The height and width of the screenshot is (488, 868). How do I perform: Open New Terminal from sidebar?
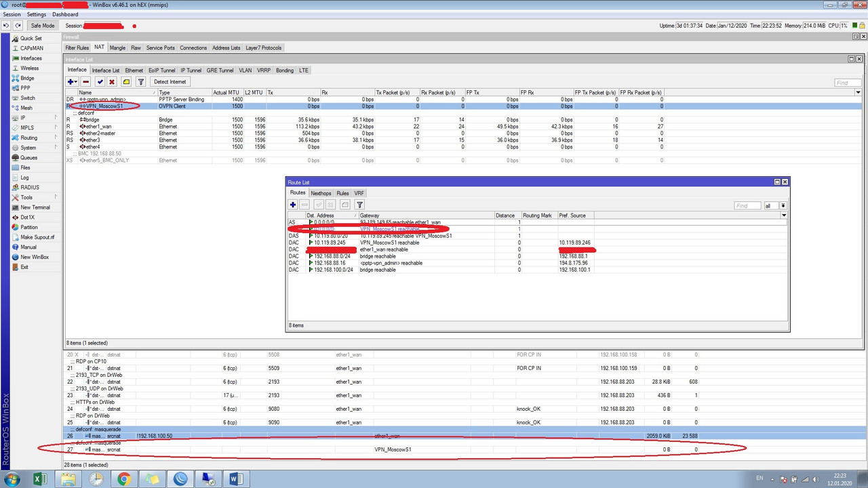[x=35, y=207]
